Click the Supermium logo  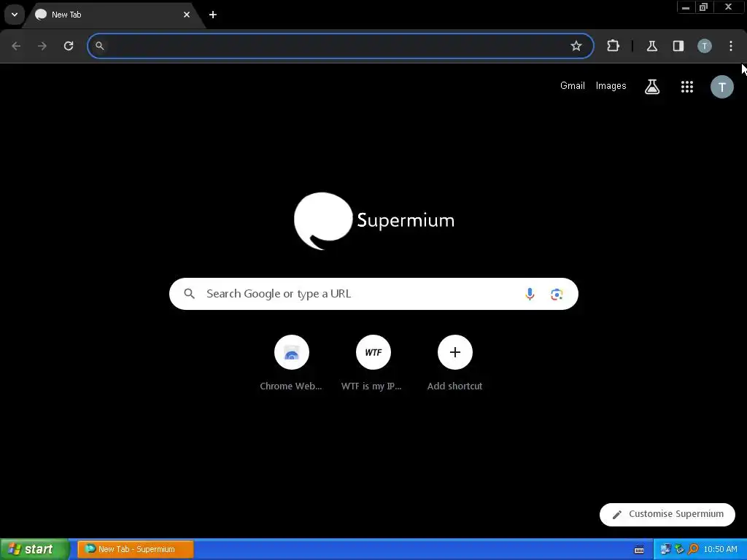pos(374,220)
